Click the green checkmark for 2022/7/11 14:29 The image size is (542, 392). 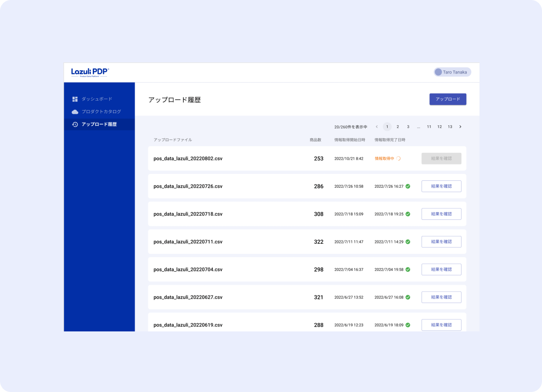(x=408, y=242)
